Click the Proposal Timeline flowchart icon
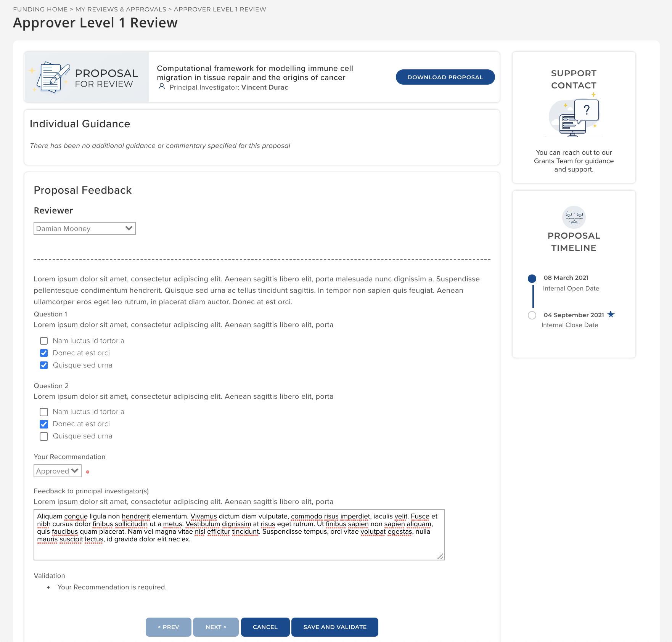The image size is (672, 642). click(x=574, y=218)
